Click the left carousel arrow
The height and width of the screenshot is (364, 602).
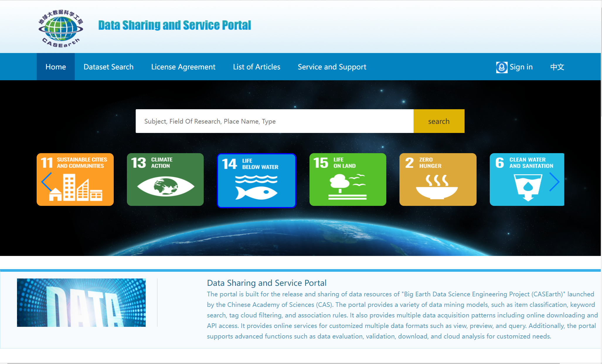tap(47, 182)
